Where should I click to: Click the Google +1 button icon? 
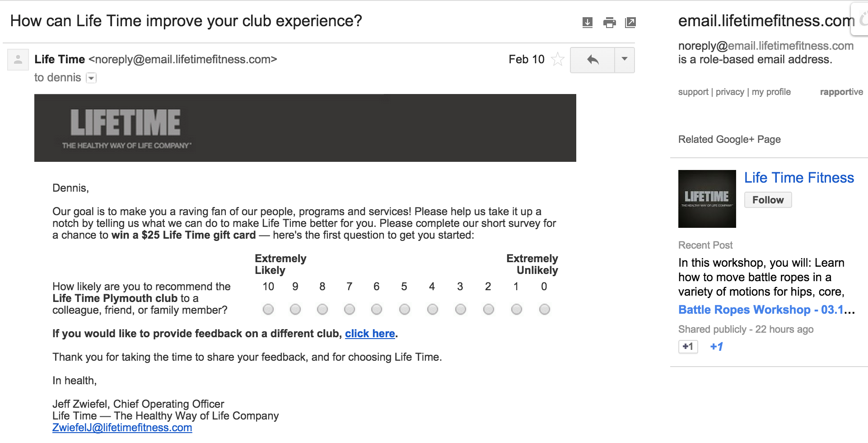click(x=688, y=347)
